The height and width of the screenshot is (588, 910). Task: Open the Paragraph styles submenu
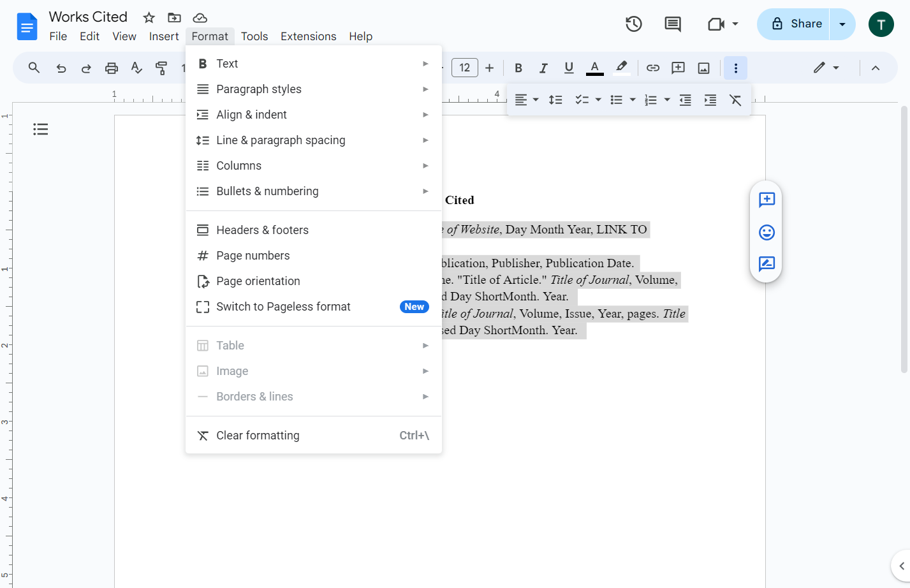[314, 89]
